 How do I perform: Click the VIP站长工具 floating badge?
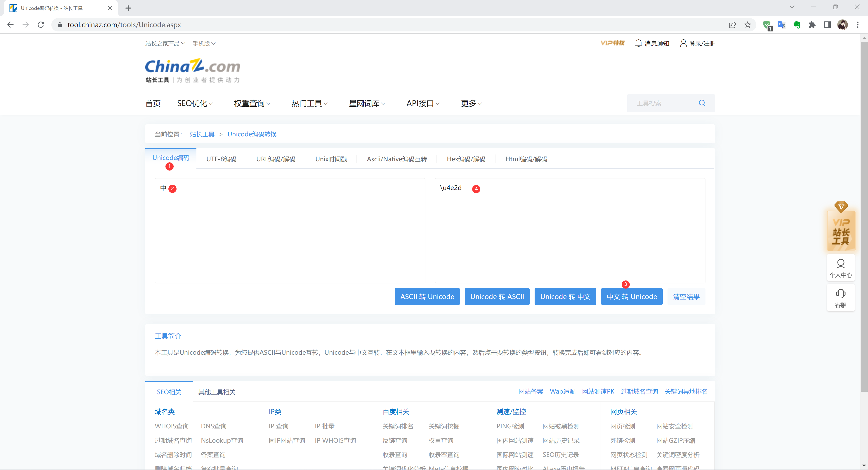point(841,227)
